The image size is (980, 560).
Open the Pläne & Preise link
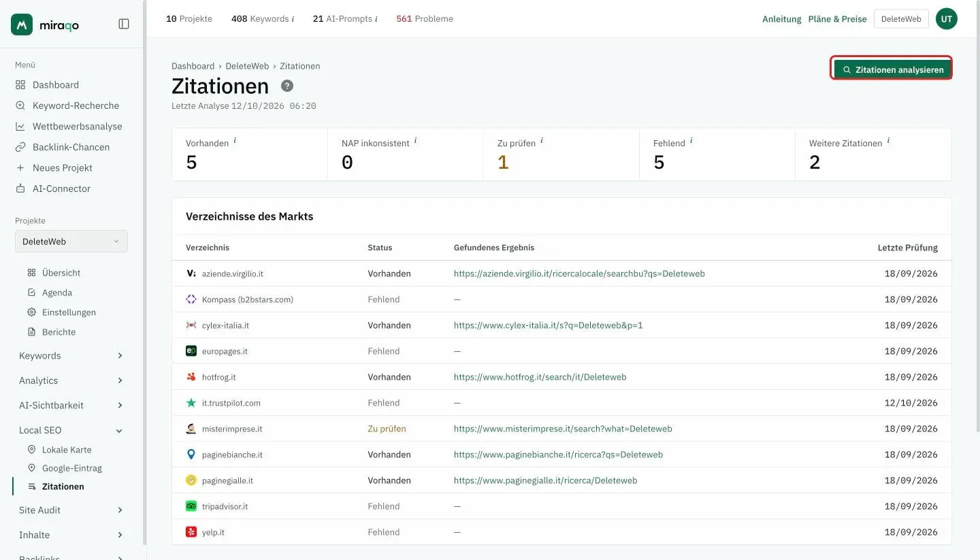[837, 19]
